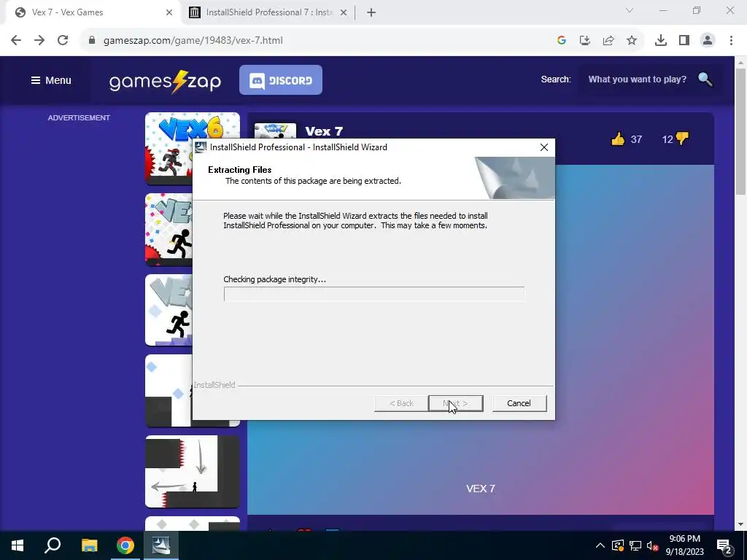The width and height of the screenshot is (747, 560).
Task: Reload the current page
Action: point(63,41)
